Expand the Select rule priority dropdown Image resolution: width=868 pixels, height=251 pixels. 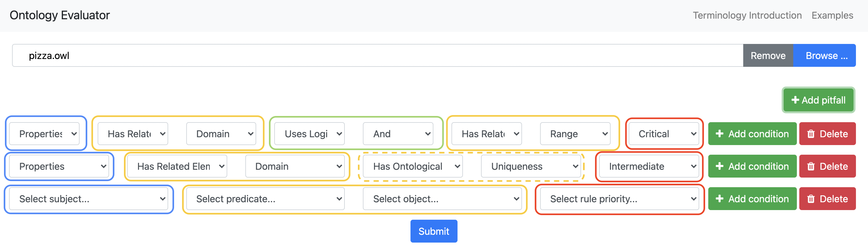(x=619, y=199)
